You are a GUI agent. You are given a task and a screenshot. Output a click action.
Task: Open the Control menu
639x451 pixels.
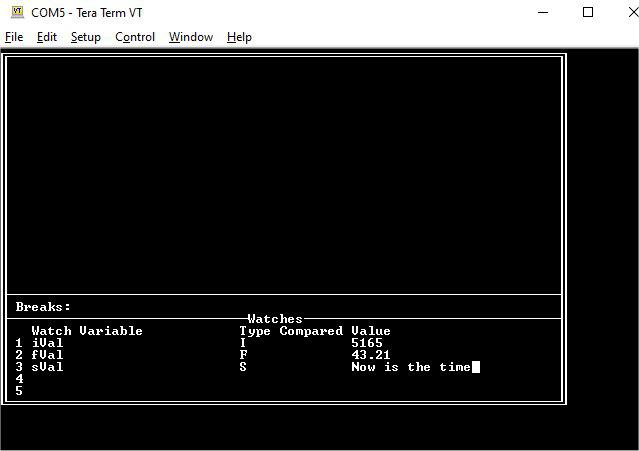coord(135,37)
